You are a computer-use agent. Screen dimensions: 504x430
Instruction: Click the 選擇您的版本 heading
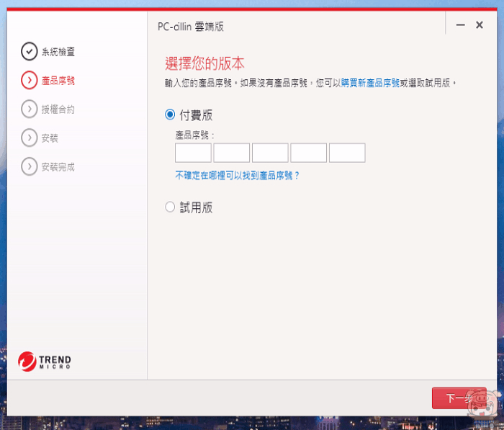tap(204, 63)
